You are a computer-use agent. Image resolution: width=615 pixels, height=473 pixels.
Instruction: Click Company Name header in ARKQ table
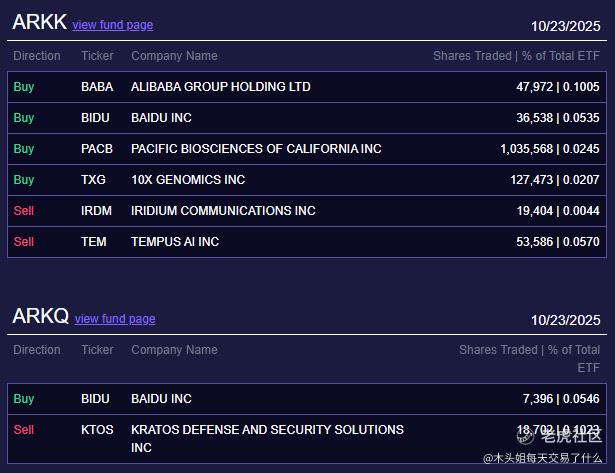[x=174, y=350]
